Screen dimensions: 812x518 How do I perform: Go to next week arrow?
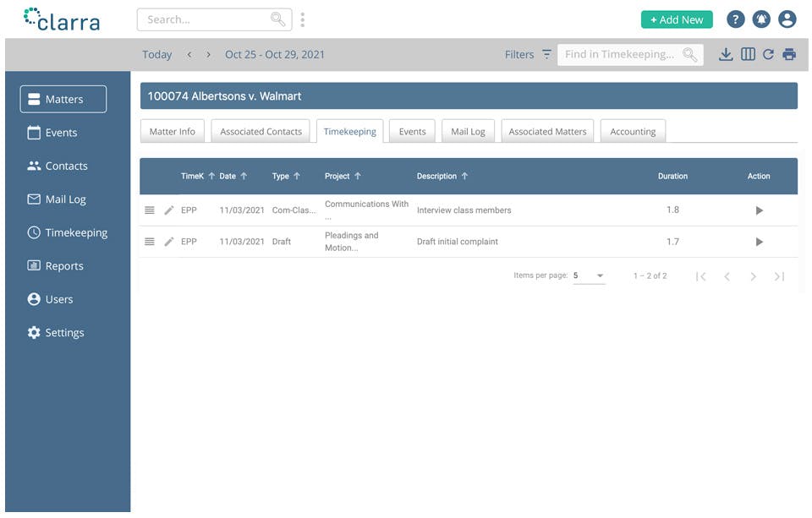(x=208, y=54)
